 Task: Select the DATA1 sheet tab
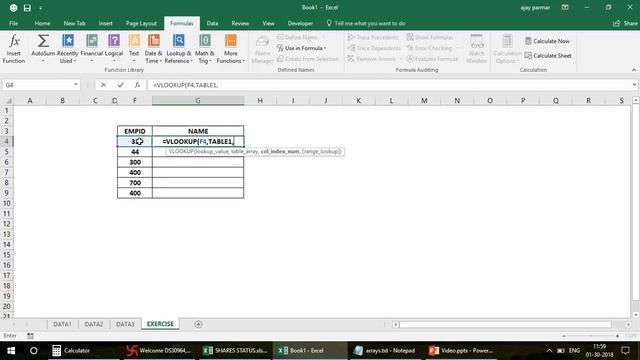pyautogui.click(x=62, y=324)
